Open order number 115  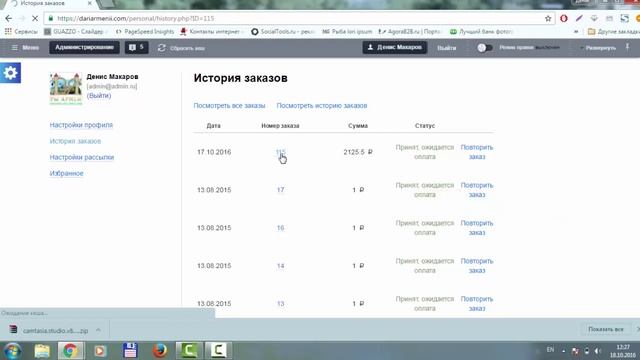pyautogui.click(x=280, y=152)
